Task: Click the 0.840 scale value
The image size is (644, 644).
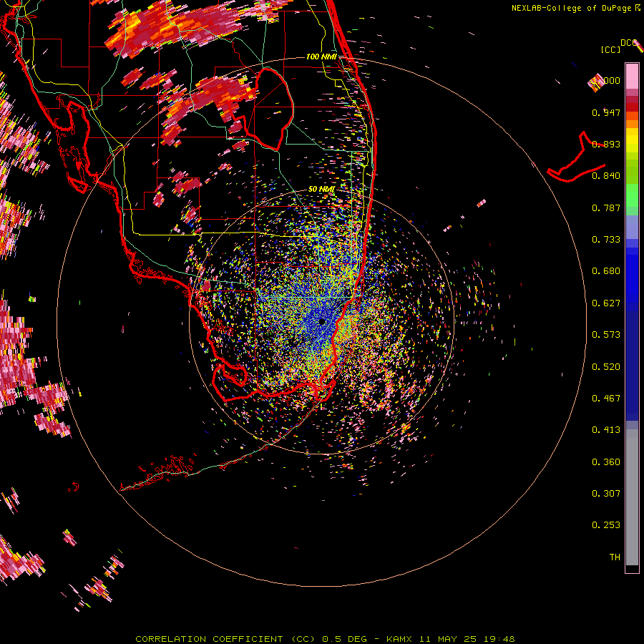Action: tap(606, 176)
